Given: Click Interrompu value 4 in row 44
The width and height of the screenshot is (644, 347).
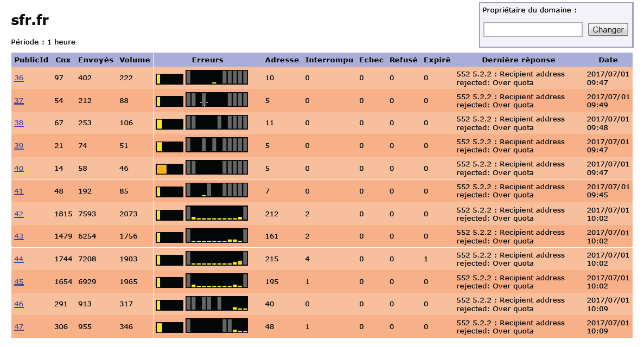Looking at the screenshot, I should point(308,259).
